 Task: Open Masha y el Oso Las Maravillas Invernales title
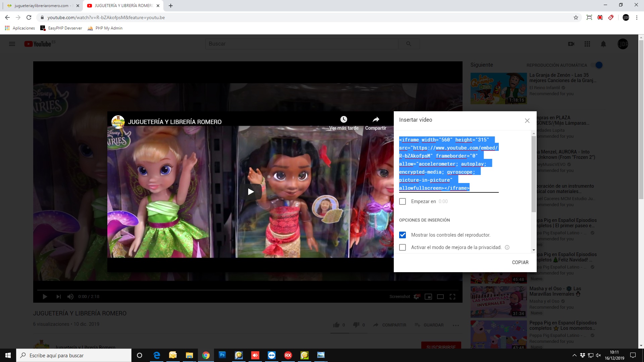coord(555,291)
